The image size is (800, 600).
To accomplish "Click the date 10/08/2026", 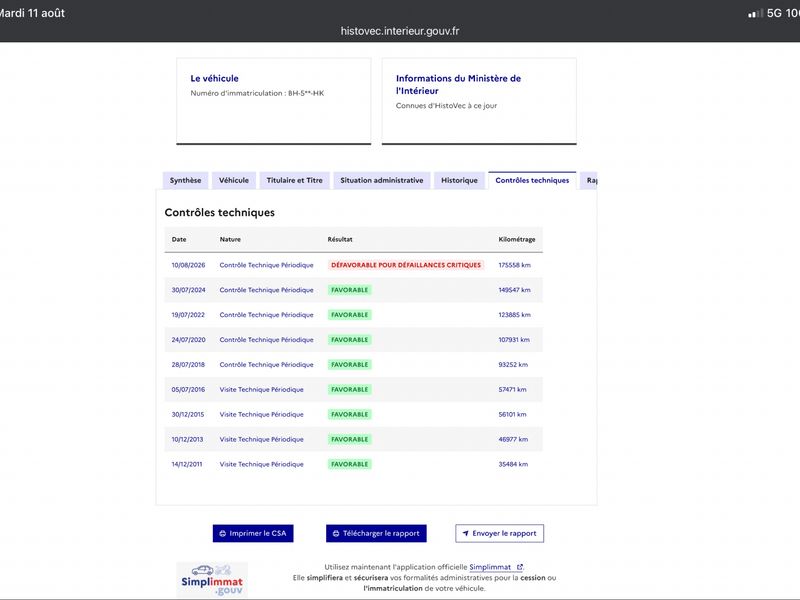I will coord(188,265).
